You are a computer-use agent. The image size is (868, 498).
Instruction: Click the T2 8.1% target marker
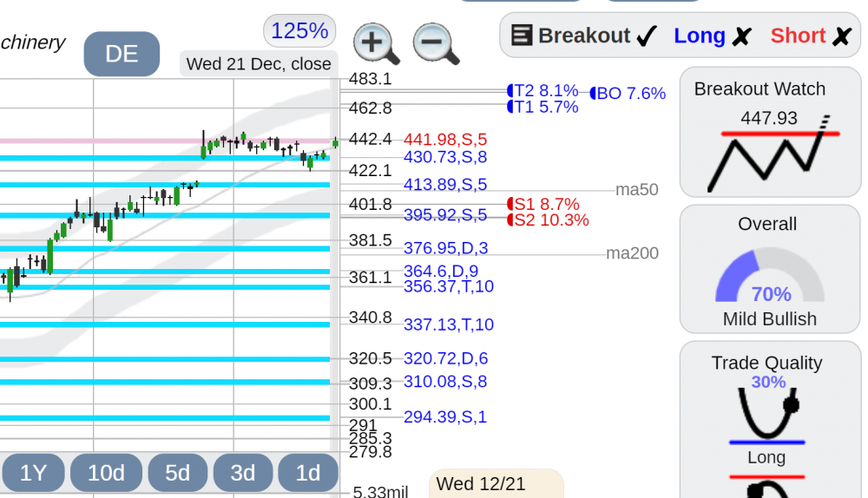pos(543,90)
